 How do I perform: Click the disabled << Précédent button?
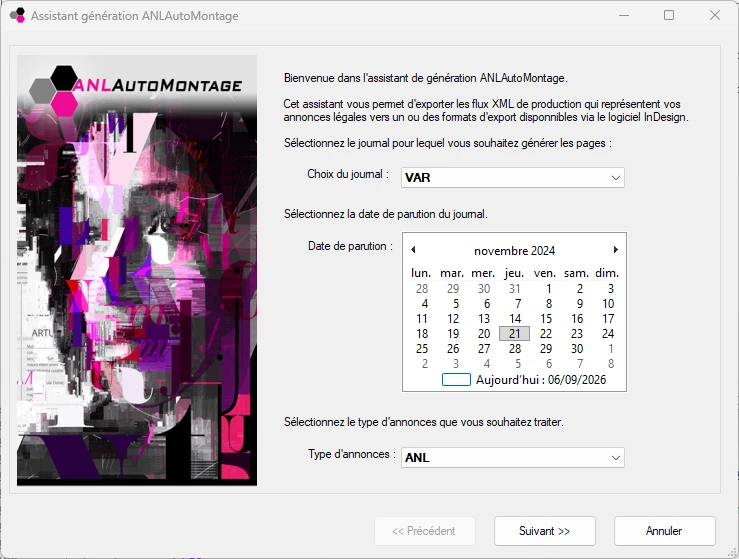tap(425, 531)
